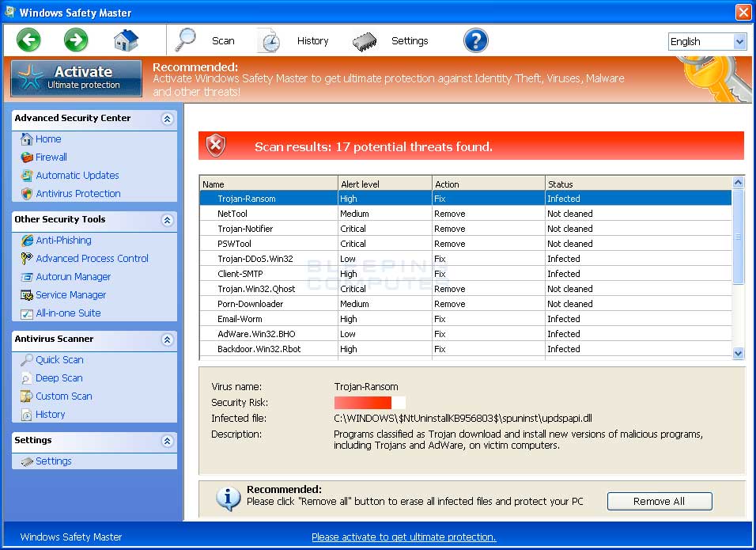Navigate back with the green back arrow
Image resolution: width=756 pixels, height=550 pixels.
point(28,39)
